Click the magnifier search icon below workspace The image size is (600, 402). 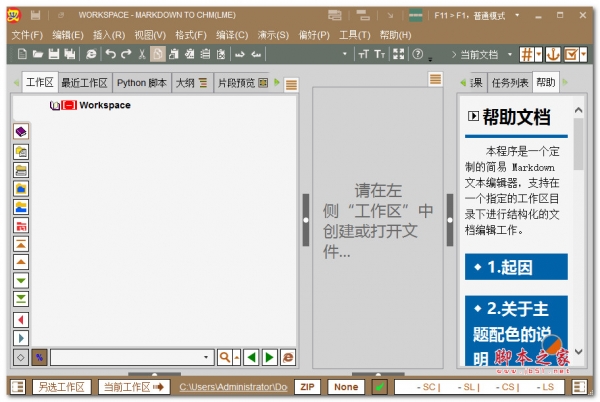pyautogui.click(x=224, y=357)
